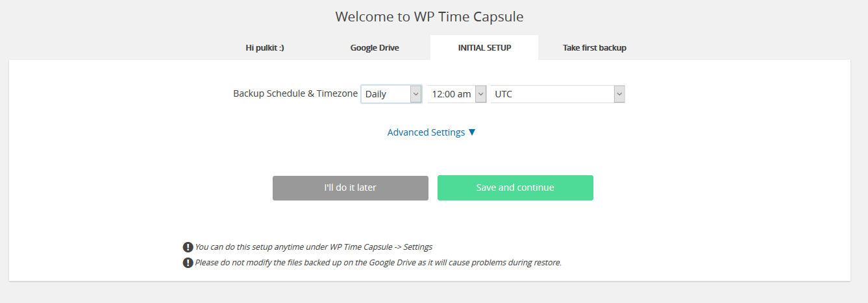Switch to the Google Drive tab

click(375, 47)
